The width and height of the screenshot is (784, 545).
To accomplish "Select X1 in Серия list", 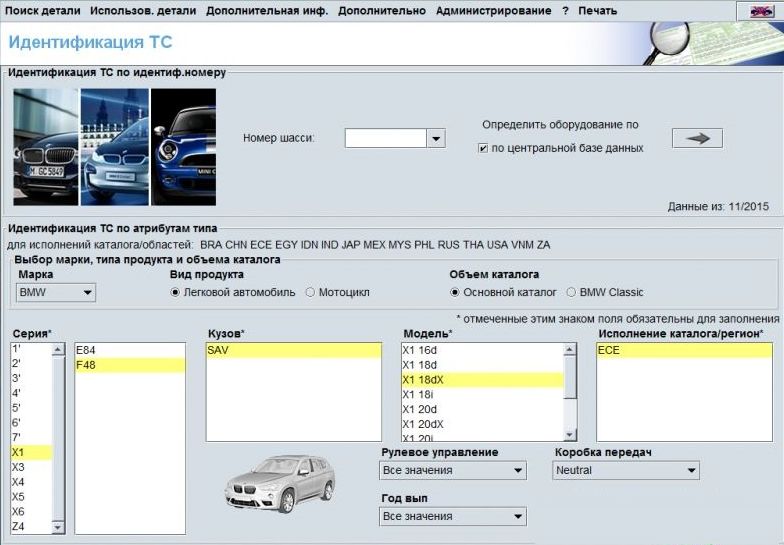I will pyautogui.click(x=31, y=452).
